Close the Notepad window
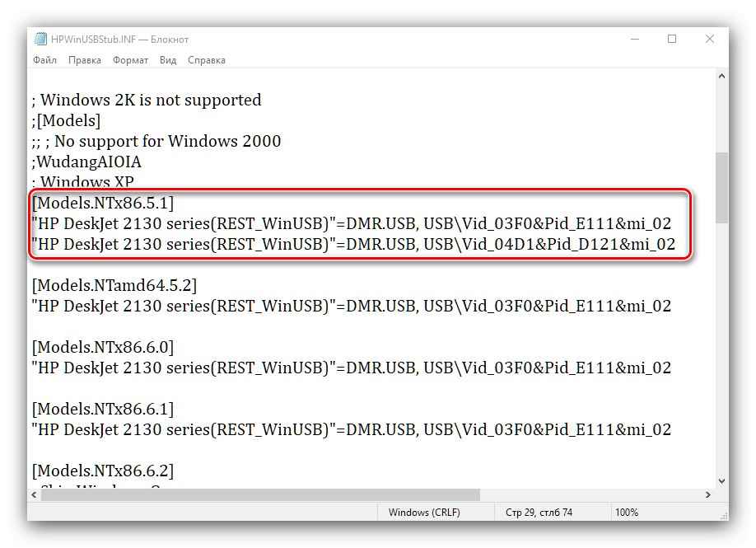This screenshot has width=756, height=548. [710, 39]
